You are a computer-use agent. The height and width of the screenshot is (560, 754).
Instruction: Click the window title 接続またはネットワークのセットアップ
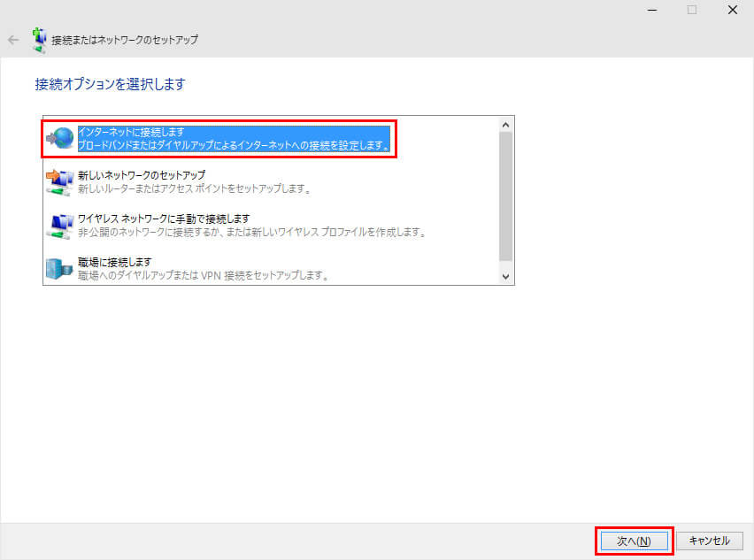click(x=125, y=40)
